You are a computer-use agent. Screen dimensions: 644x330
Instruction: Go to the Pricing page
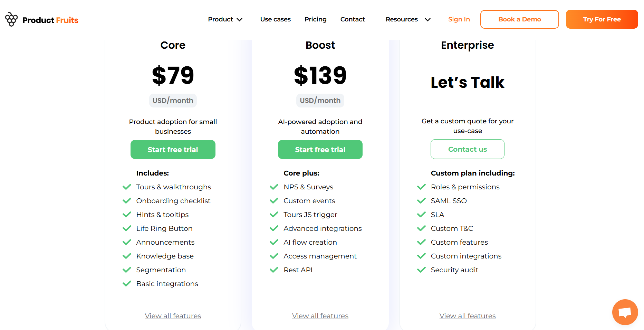click(315, 19)
